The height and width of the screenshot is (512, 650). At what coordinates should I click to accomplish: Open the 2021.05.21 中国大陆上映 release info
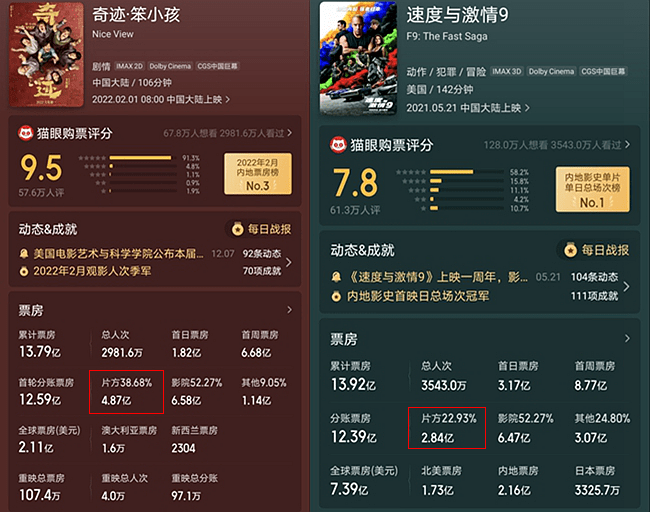(x=468, y=108)
